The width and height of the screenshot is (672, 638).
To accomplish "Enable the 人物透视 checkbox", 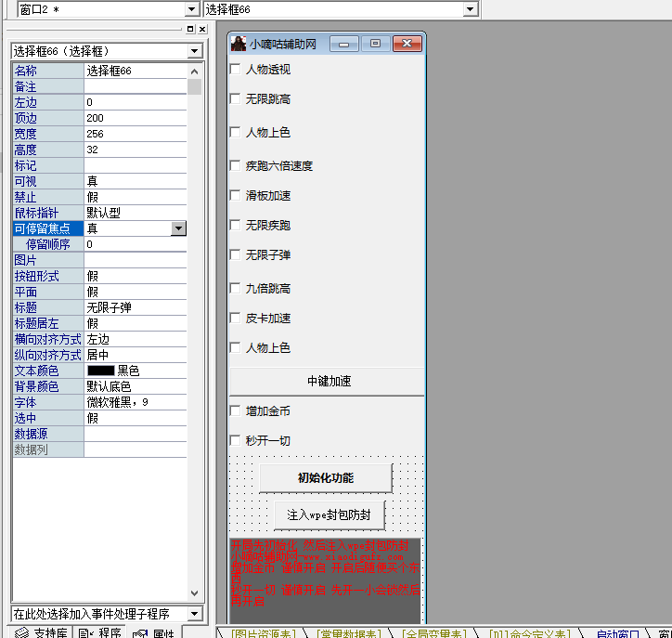I will (236, 70).
